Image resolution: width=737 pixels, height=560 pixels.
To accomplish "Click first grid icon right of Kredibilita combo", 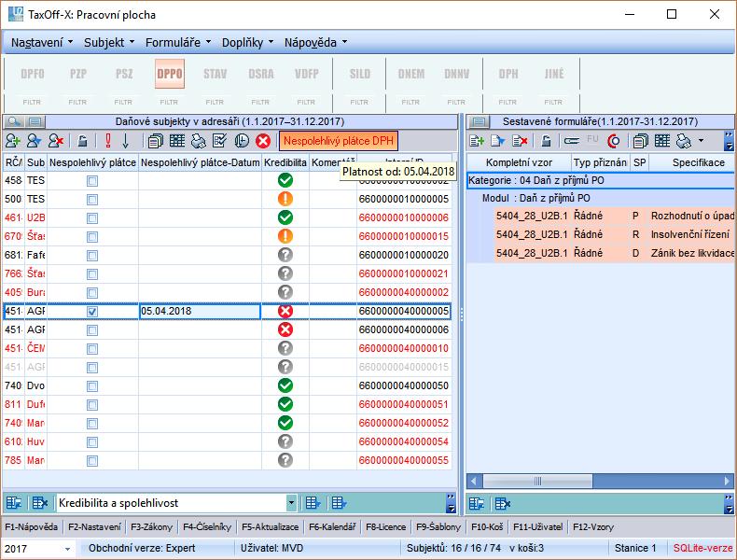I will click(313, 503).
